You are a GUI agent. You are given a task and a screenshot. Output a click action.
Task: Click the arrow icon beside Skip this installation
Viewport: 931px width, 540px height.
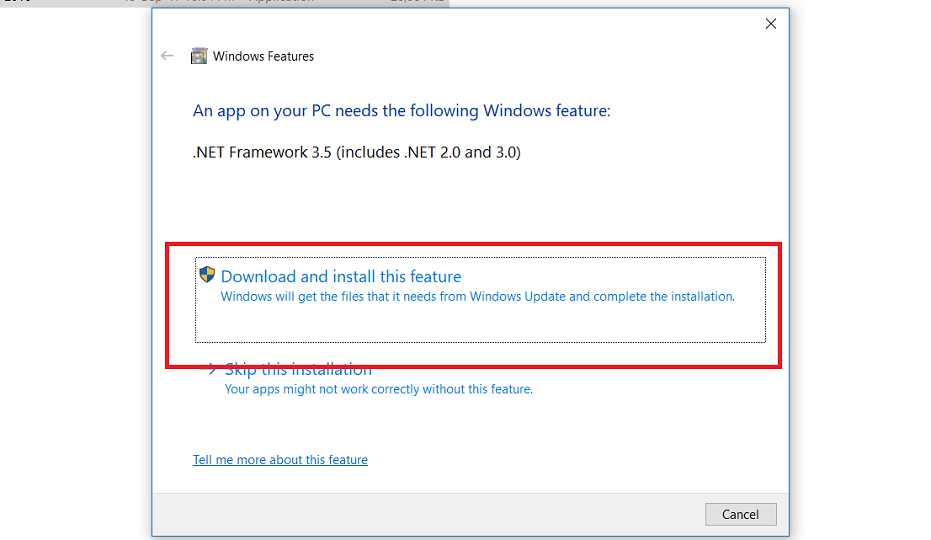[x=212, y=369]
